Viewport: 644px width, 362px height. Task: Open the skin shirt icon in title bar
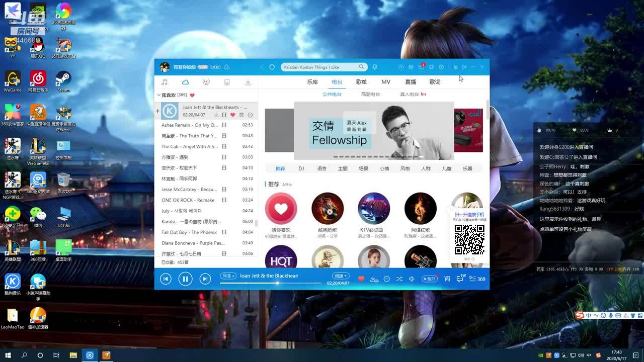coord(431,67)
